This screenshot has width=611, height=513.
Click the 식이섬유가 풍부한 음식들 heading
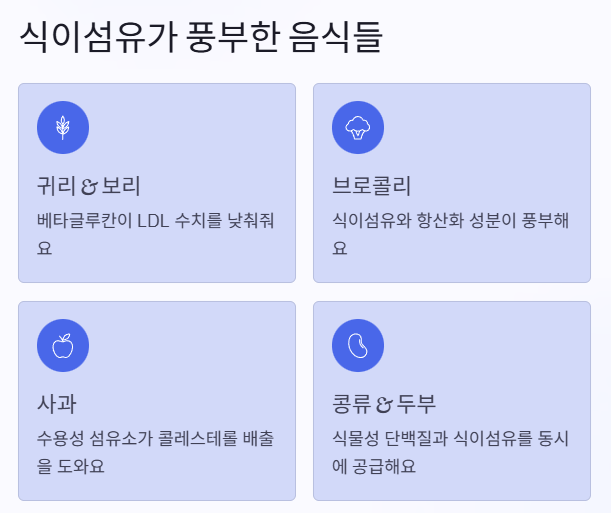click(201, 37)
